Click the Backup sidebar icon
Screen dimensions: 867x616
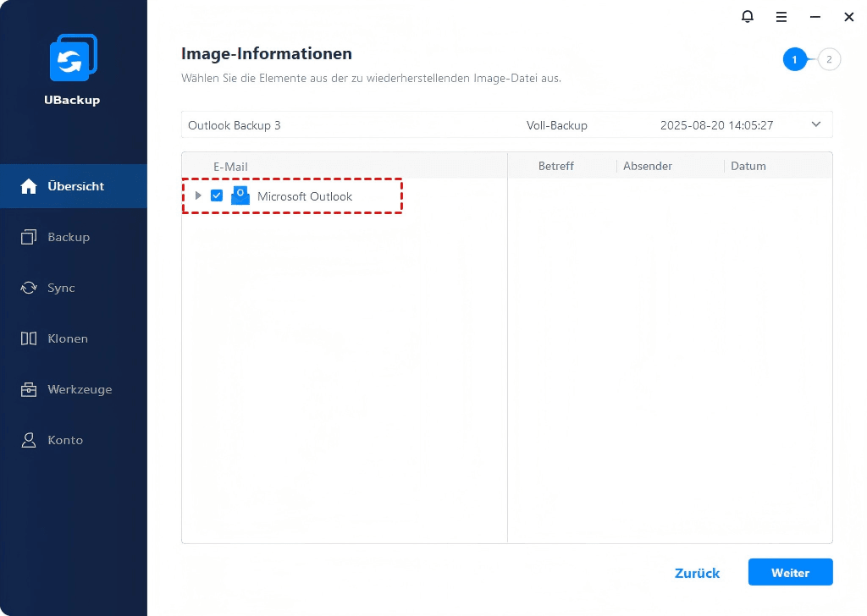29,237
